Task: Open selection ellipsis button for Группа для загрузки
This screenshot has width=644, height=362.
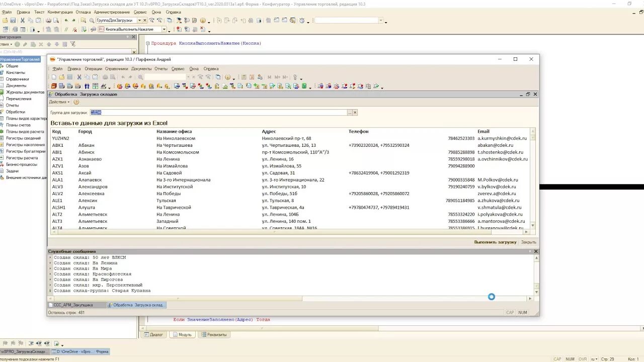Action: [x=350, y=113]
